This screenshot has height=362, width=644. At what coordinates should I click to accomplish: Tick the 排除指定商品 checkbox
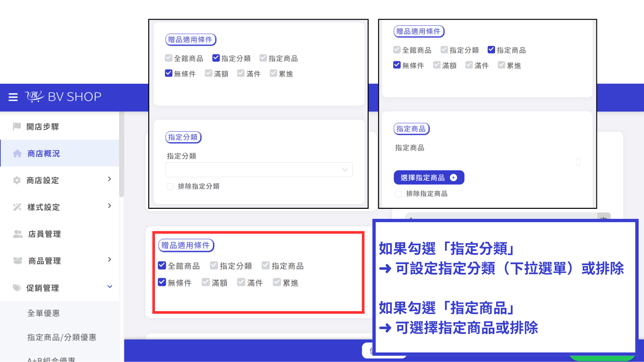click(x=398, y=194)
